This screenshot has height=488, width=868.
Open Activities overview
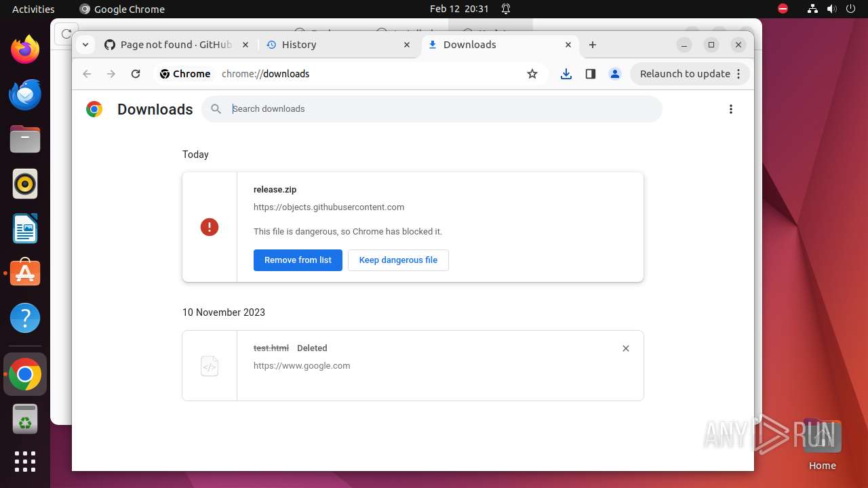click(x=33, y=9)
